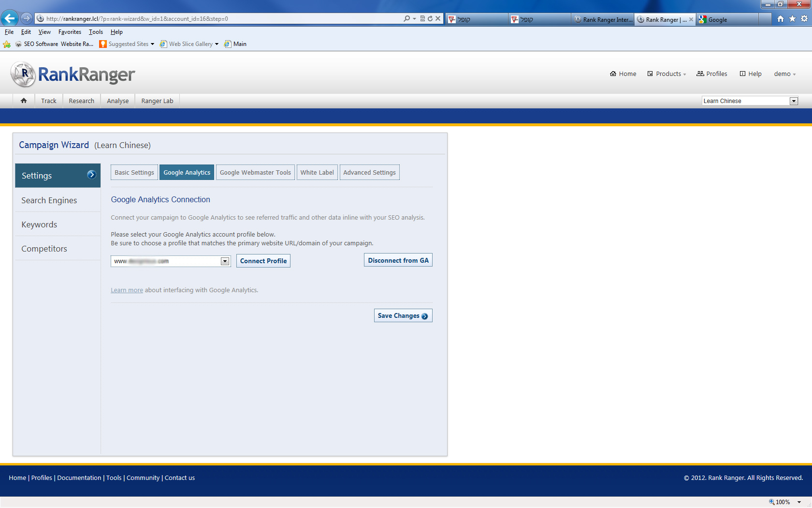Viewport: 812px width, 508px height.
Task: Refresh the page with the reload icon
Action: [x=430, y=18]
